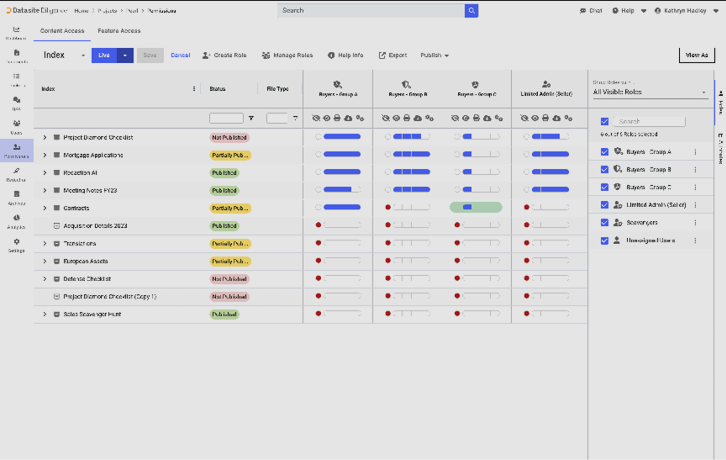Open the All Visible Roles dropdown
This screenshot has height=460, width=726.
click(x=650, y=92)
